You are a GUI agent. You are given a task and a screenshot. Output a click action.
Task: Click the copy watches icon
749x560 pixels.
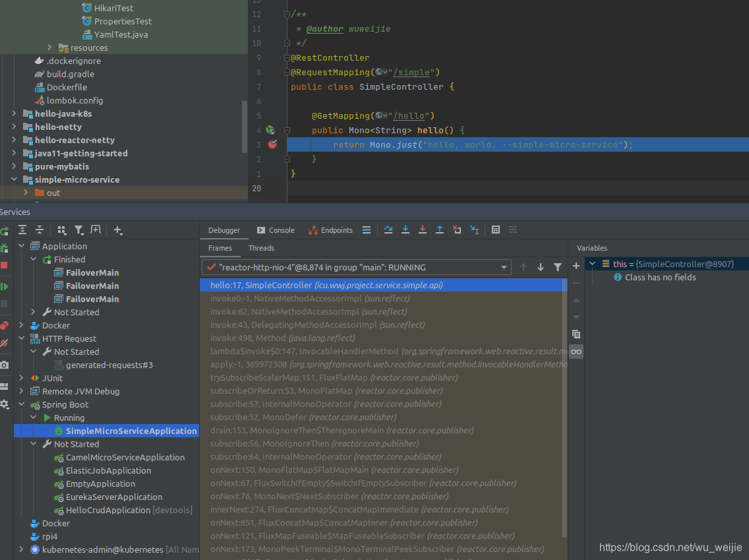coord(576,334)
